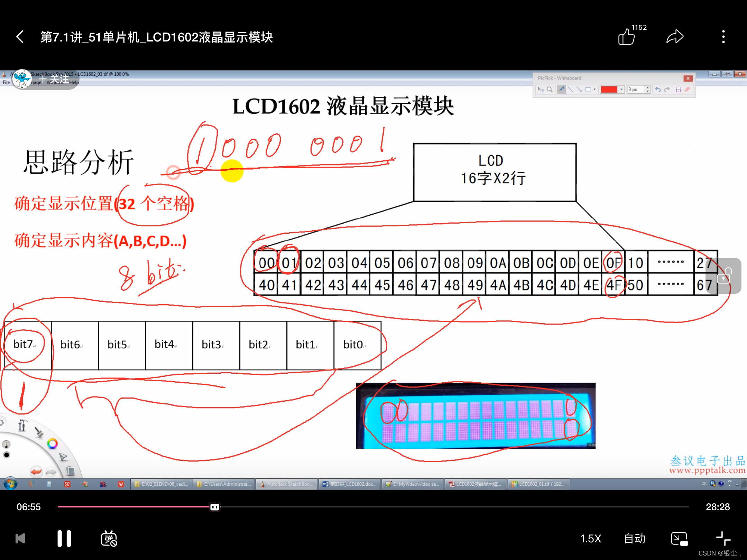Select the PicPick straight line tool
This screenshot has height=560, width=747.
[x=570, y=90]
